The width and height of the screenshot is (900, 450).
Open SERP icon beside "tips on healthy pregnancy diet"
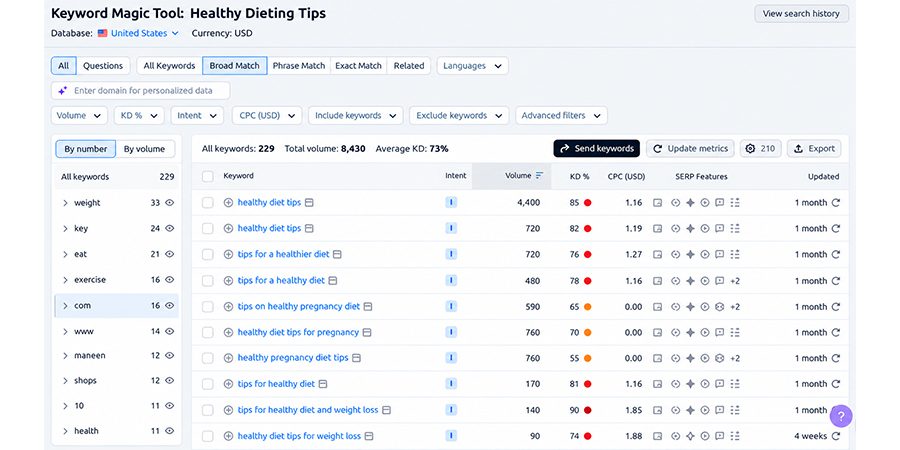point(368,307)
